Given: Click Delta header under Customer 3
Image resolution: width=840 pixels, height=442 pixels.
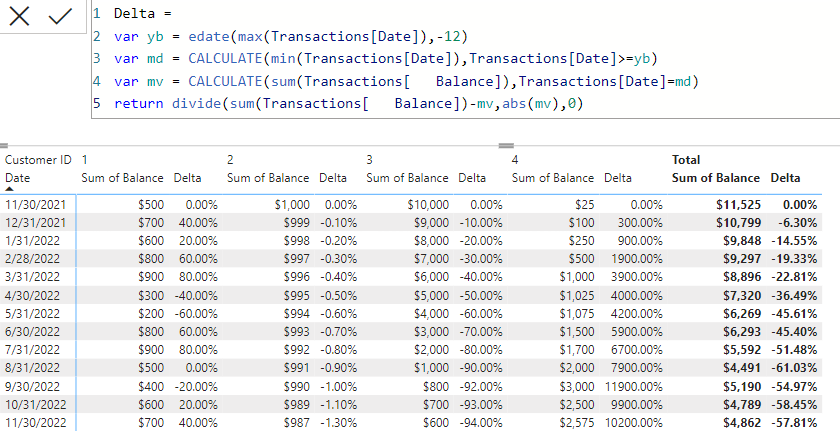Looking at the screenshot, I should click(472, 178).
